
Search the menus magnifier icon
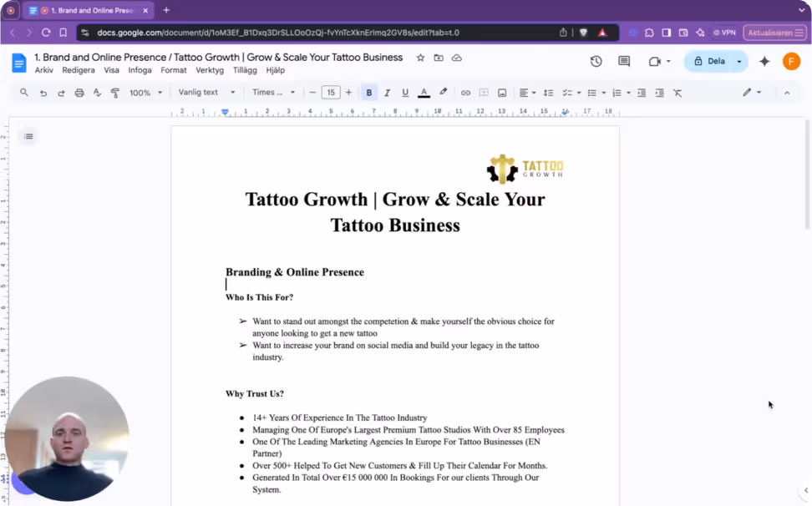24,93
